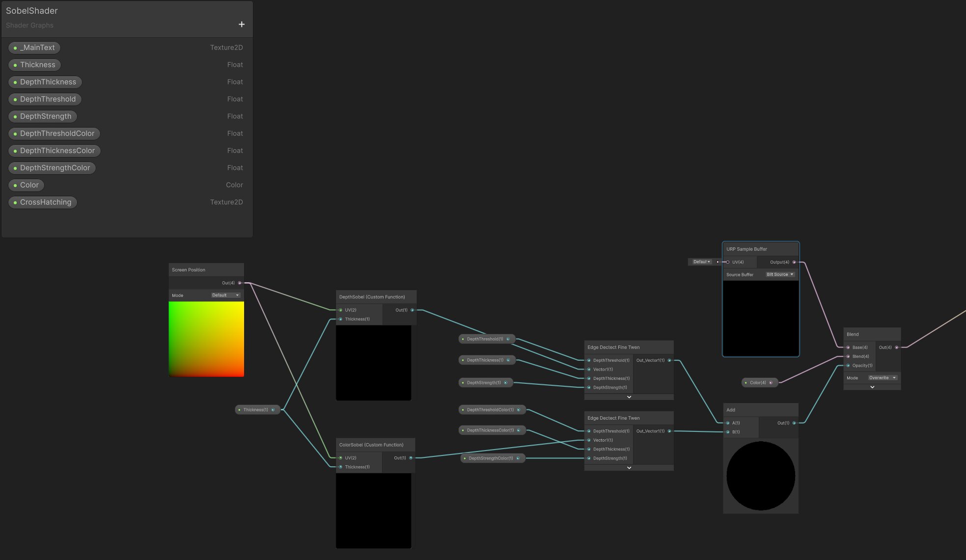The width and height of the screenshot is (966, 560).
Task: Click the Color(4) property node output port
Action: (x=771, y=383)
